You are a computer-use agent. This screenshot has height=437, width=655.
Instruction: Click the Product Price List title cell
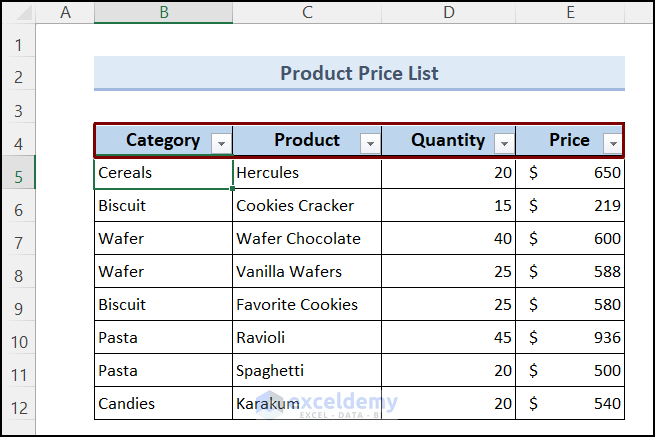point(359,73)
